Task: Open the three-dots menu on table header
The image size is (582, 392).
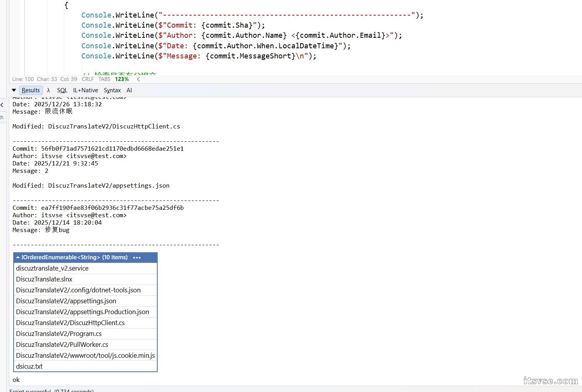Action: [137, 257]
